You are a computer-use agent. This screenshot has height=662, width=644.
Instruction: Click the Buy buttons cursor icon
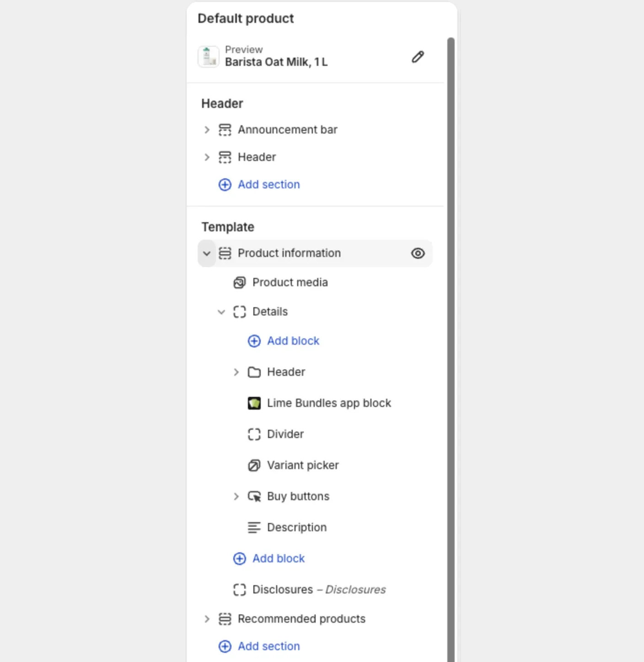pyautogui.click(x=254, y=496)
